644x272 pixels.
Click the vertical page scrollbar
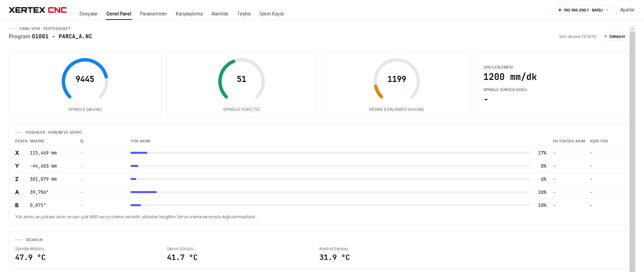point(633,151)
